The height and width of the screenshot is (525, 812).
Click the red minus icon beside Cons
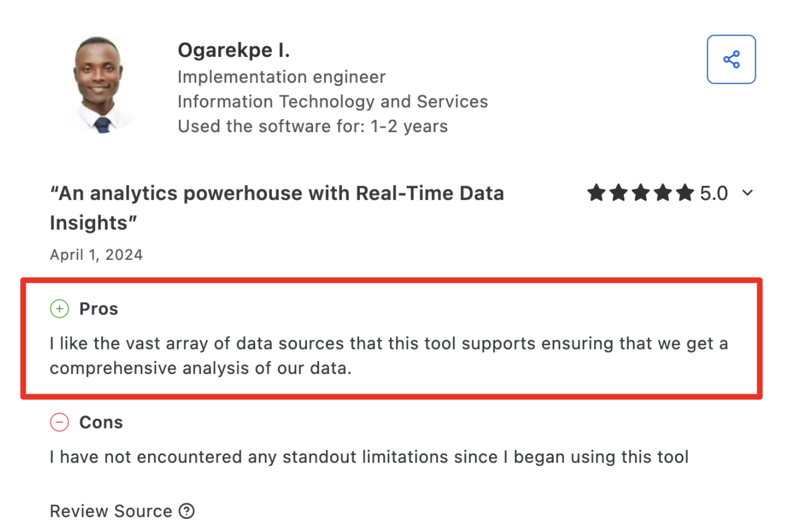59,422
